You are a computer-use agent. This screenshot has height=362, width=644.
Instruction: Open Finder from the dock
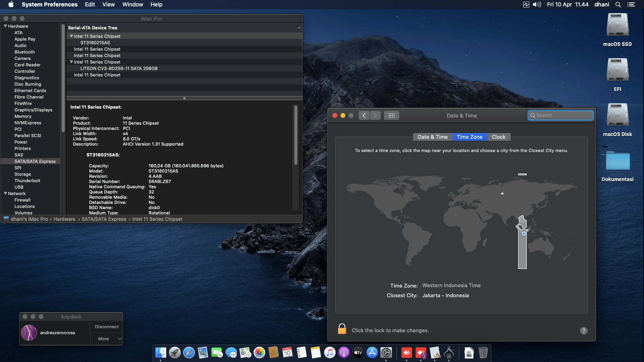coord(161,353)
